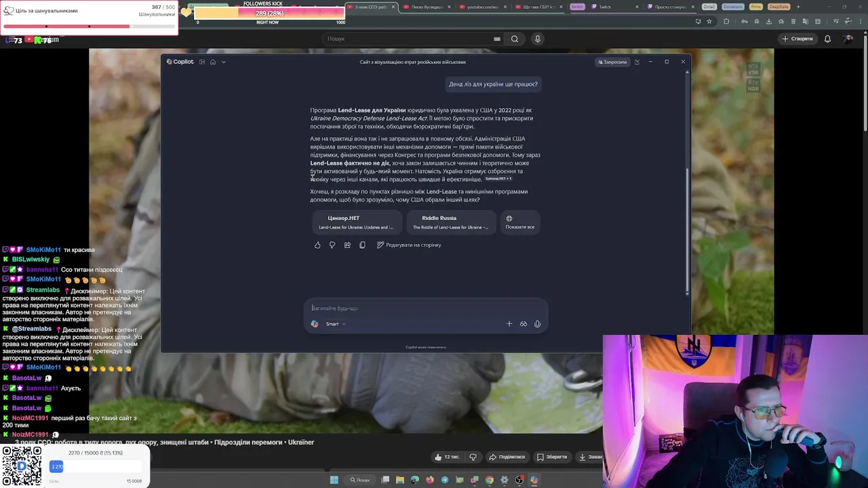This screenshot has width=868, height=488.
Task: Open YouTube account avatar menu
Action: coord(848,39)
